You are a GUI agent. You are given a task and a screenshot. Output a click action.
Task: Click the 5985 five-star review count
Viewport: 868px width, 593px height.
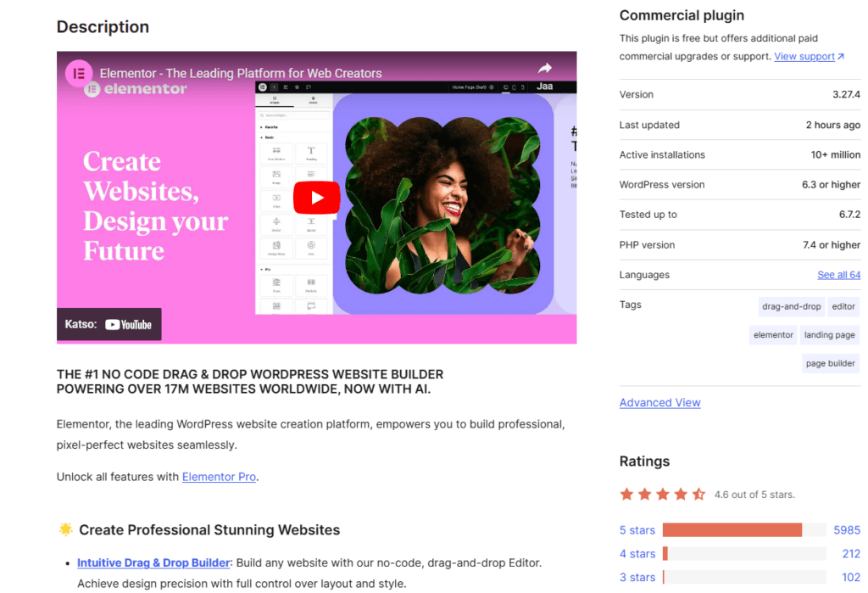(846, 530)
